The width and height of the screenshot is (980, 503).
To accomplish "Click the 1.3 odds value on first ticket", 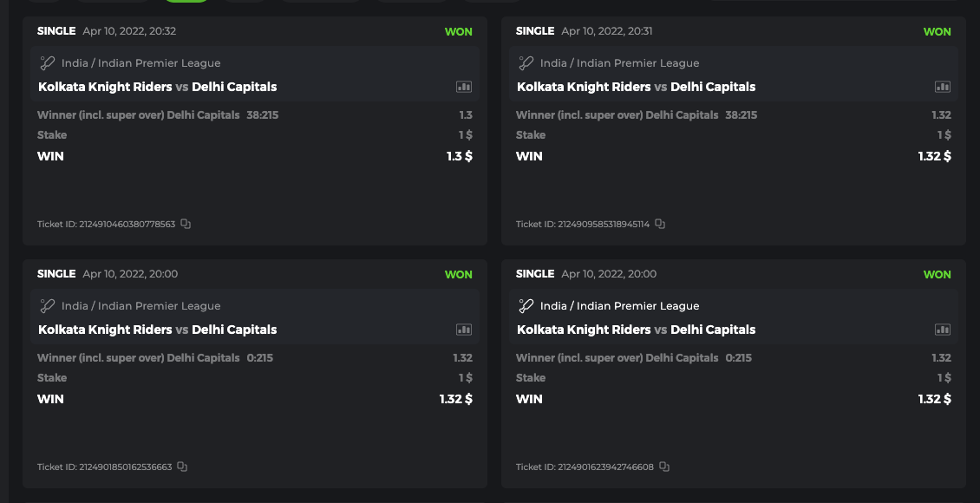I will (466, 115).
